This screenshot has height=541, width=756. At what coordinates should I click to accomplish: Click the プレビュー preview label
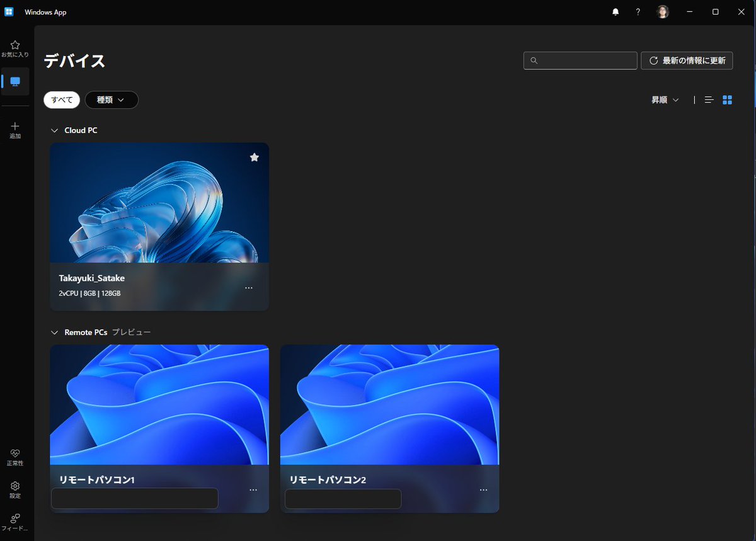[132, 332]
